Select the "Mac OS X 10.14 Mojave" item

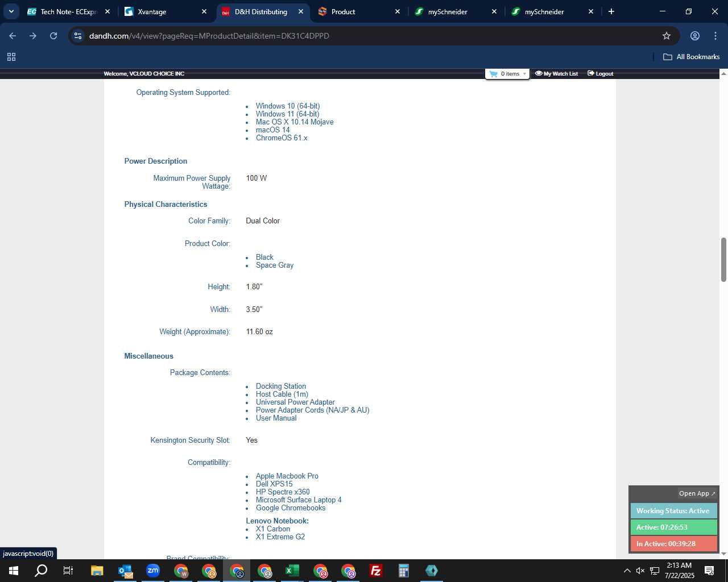[295, 122]
